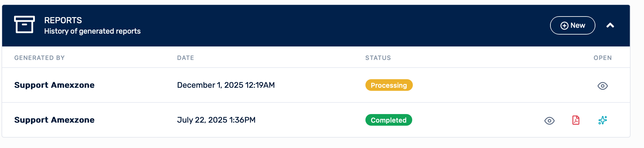Click the Status column header
Image resolution: width=644 pixels, height=148 pixels.
coord(378,58)
